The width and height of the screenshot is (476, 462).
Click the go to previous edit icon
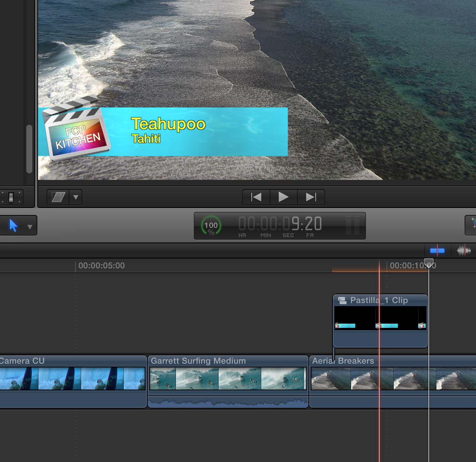256,197
